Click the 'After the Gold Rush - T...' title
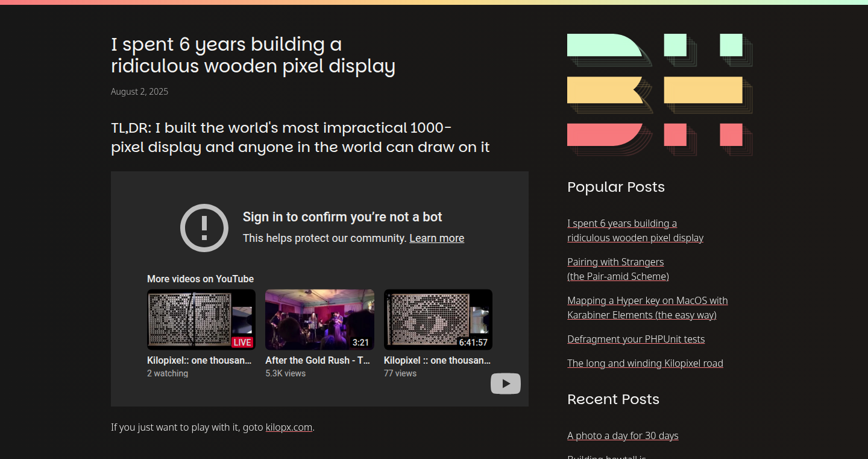 click(x=318, y=360)
